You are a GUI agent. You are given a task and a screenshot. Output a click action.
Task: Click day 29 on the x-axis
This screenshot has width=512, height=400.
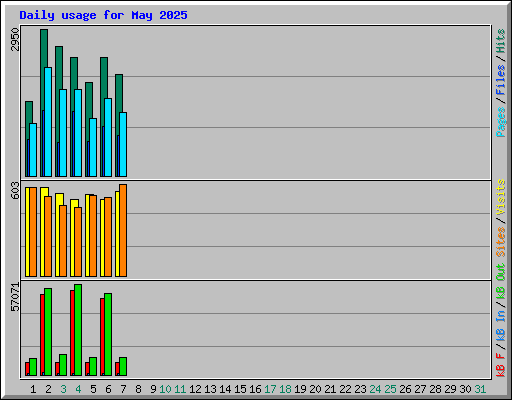pyautogui.click(x=450, y=389)
